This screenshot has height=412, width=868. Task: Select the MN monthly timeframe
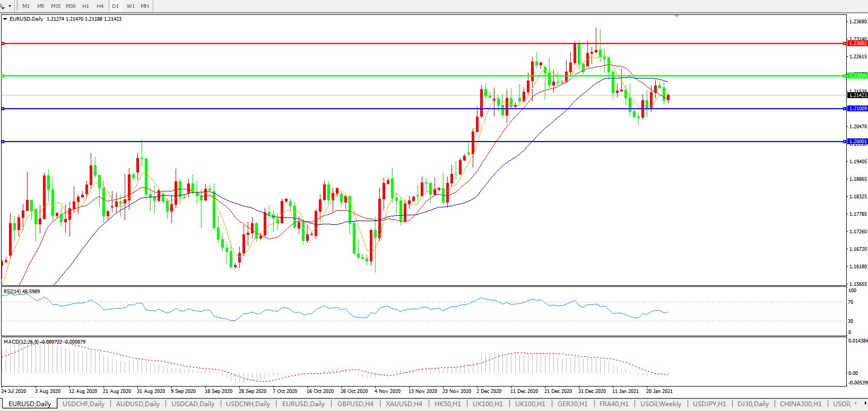click(145, 6)
